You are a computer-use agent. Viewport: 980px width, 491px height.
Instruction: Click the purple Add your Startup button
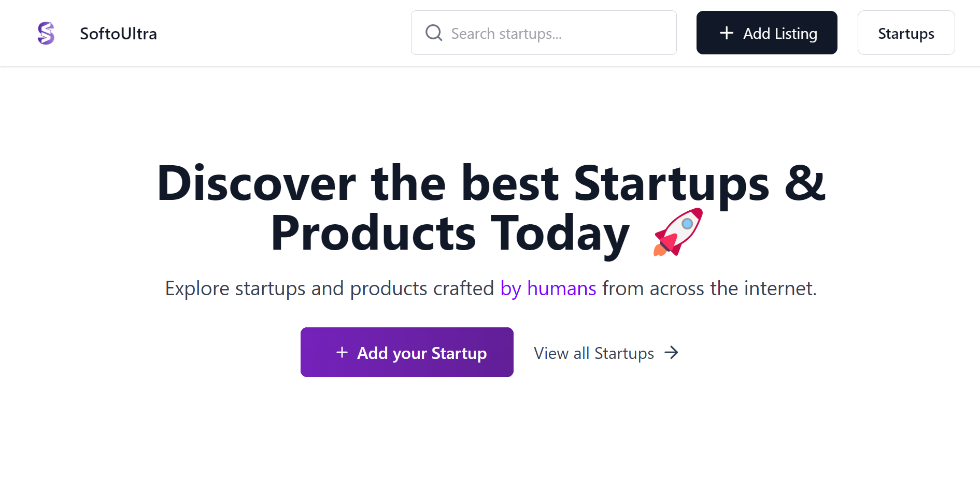click(407, 352)
